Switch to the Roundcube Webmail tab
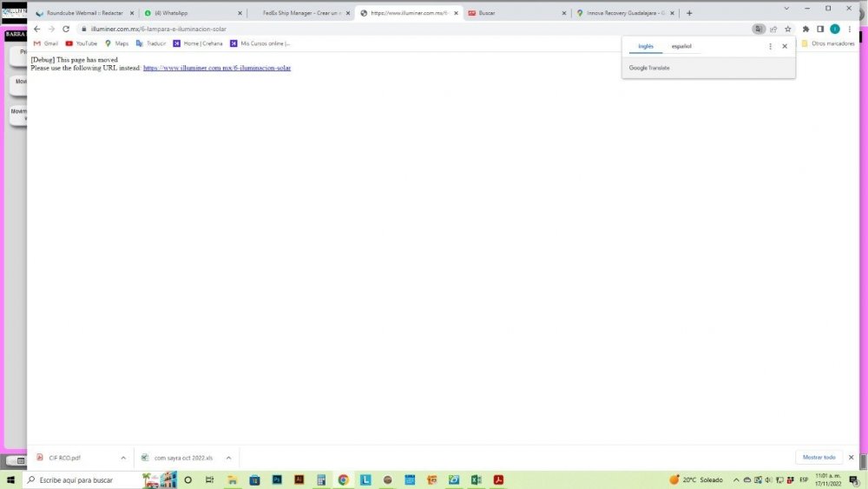The height and width of the screenshot is (489, 868). (84, 13)
